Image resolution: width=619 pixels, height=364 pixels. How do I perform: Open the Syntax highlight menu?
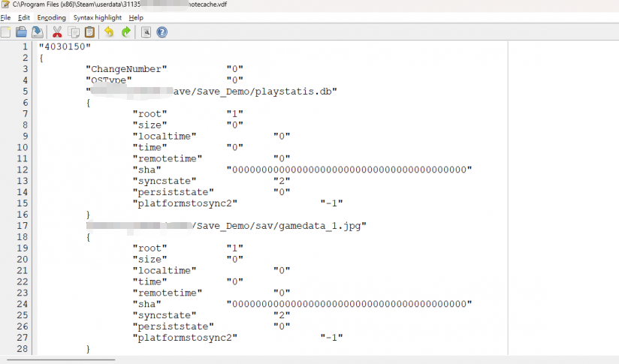click(97, 17)
